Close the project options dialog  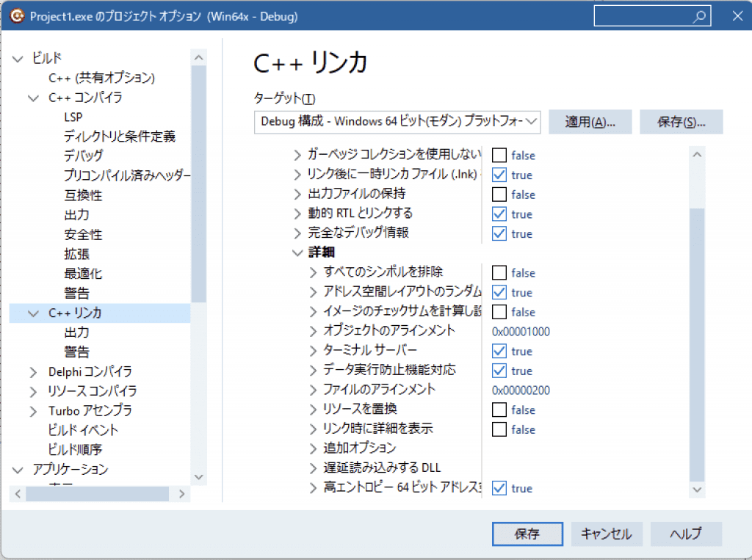pyautogui.click(x=737, y=16)
